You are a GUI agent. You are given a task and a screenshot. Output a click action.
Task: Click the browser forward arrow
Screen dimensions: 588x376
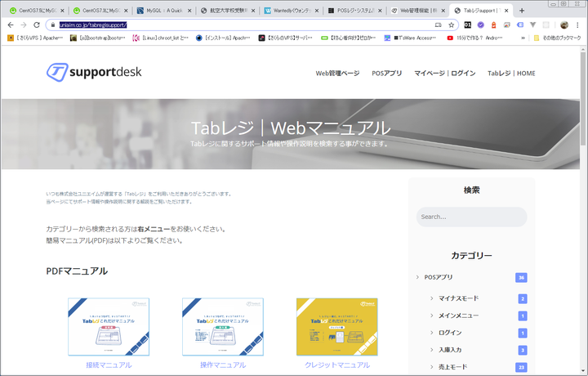point(24,25)
